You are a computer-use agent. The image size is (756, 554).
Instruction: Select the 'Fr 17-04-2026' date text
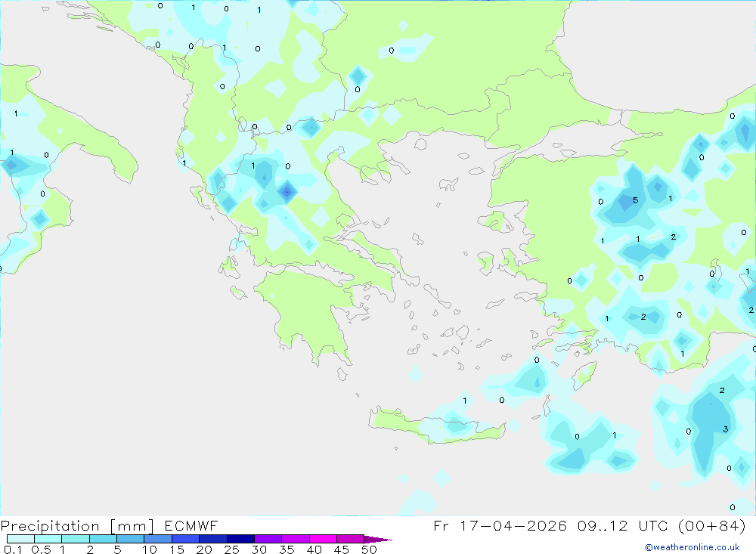click(x=500, y=525)
